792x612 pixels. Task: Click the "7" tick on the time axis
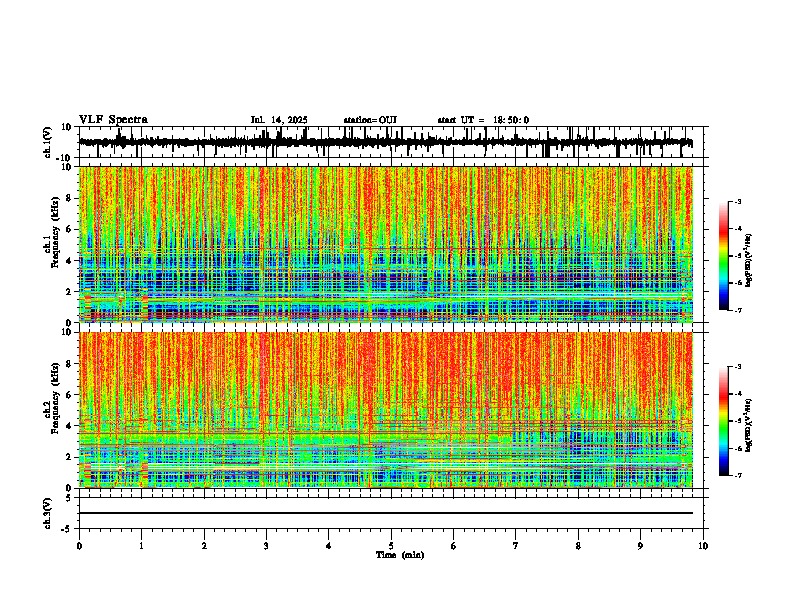[x=516, y=546]
